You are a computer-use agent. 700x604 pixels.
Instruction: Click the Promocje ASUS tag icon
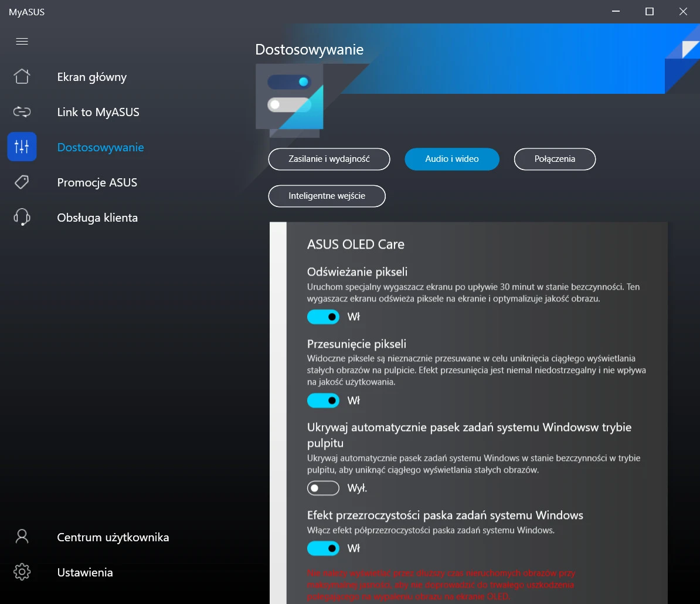click(22, 182)
